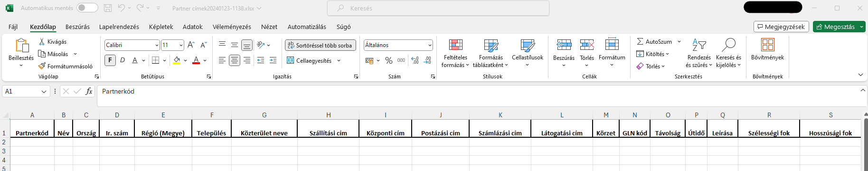Open Sort and Filter (Rendezés és szűrés)
Screen dimensions: 868x171
click(x=699, y=53)
